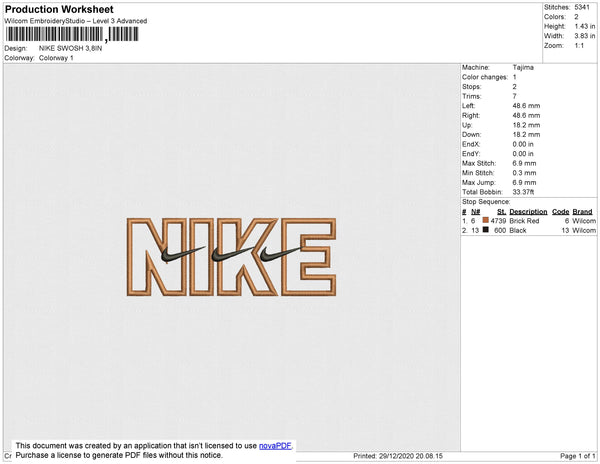600x464 pixels.
Task: Click the 'Brick Red' description text
Action: click(524, 221)
